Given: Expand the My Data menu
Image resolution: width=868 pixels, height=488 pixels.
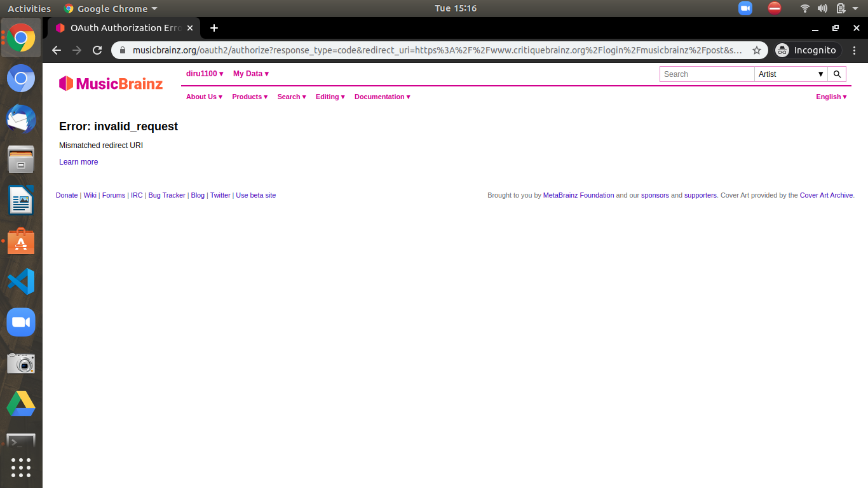Looking at the screenshot, I should tap(251, 74).
